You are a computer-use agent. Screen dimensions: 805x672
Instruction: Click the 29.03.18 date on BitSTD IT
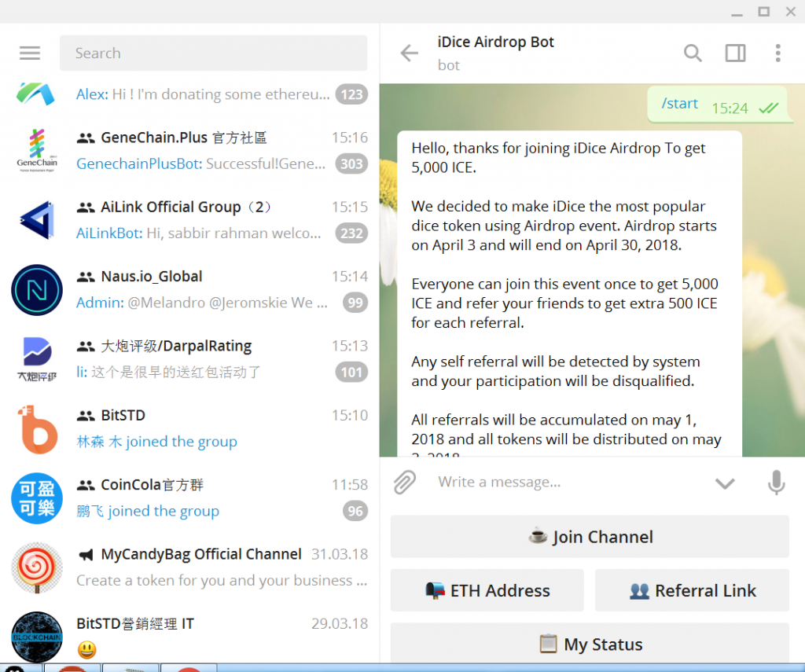point(340,624)
